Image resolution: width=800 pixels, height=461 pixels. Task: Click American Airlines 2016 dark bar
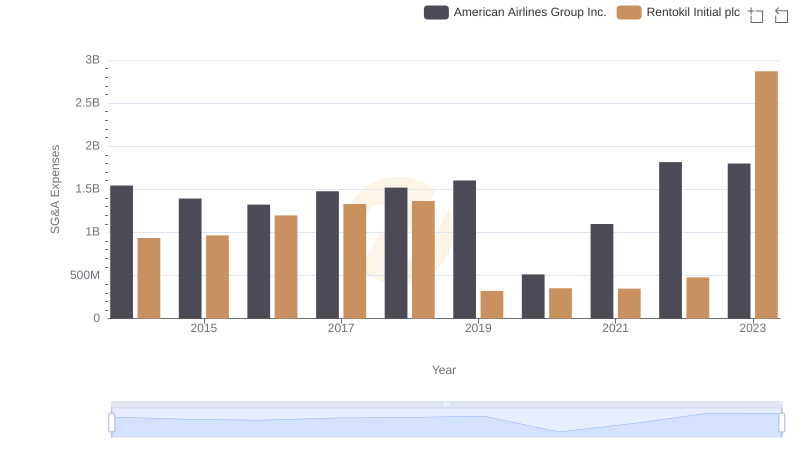(x=259, y=262)
